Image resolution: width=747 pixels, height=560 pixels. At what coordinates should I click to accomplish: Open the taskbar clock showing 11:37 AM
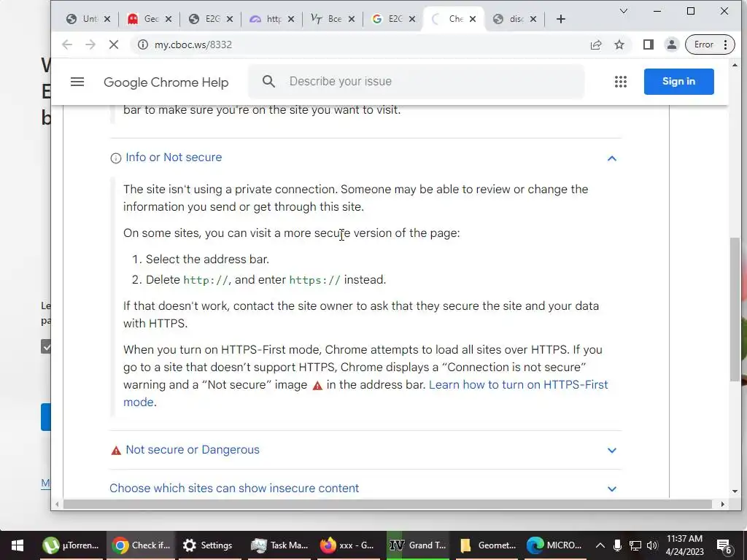pyautogui.click(x=684, y=545)
